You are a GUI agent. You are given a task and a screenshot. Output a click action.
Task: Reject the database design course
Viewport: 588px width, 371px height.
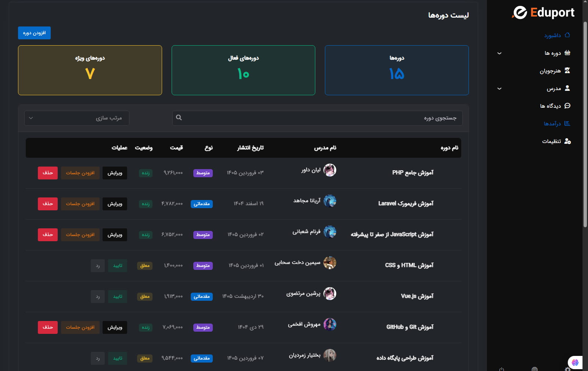(98, 358)
